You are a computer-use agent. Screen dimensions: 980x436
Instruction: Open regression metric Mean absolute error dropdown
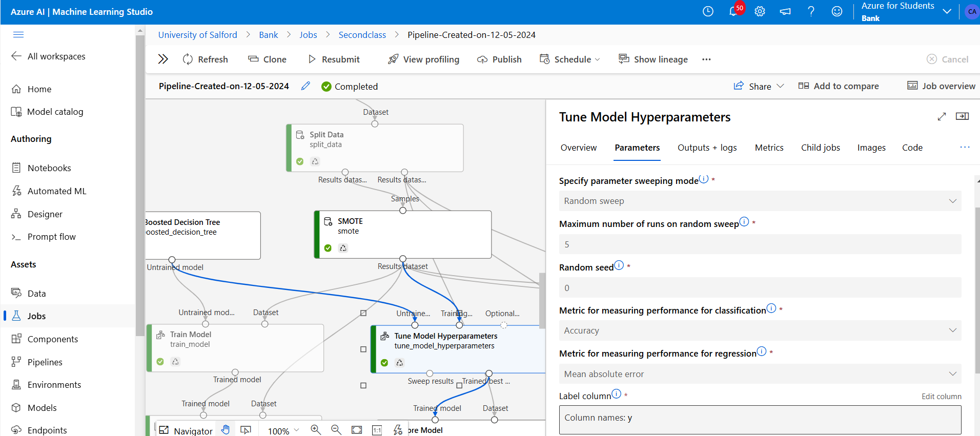(x=760, y=374)
